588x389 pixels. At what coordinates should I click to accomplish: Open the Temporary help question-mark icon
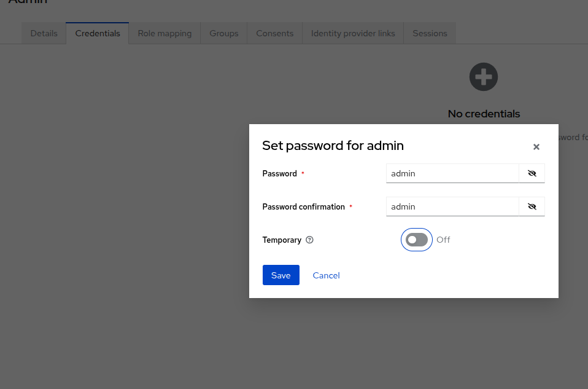tap(309, 240)
